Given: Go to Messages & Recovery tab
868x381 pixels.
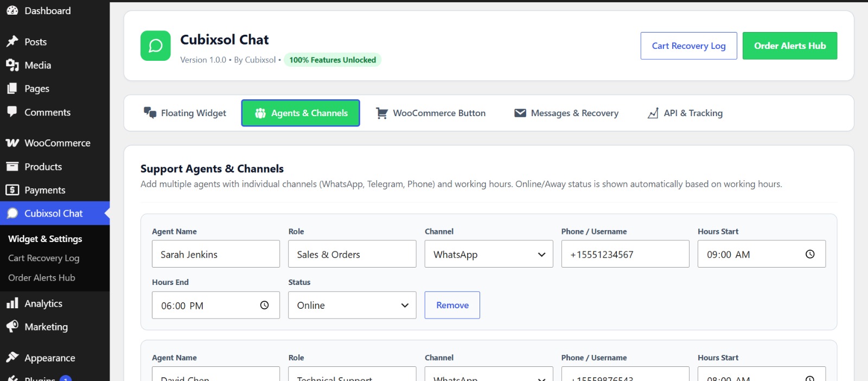Looking at the screenshot, I should 566,113.
